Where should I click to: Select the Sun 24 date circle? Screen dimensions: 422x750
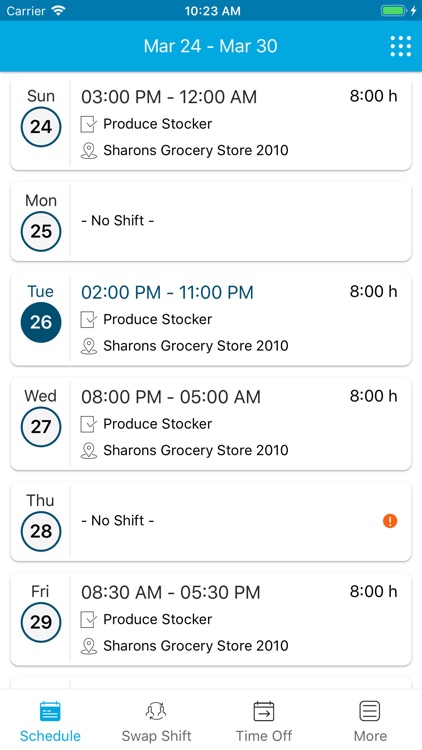point(41,127)
